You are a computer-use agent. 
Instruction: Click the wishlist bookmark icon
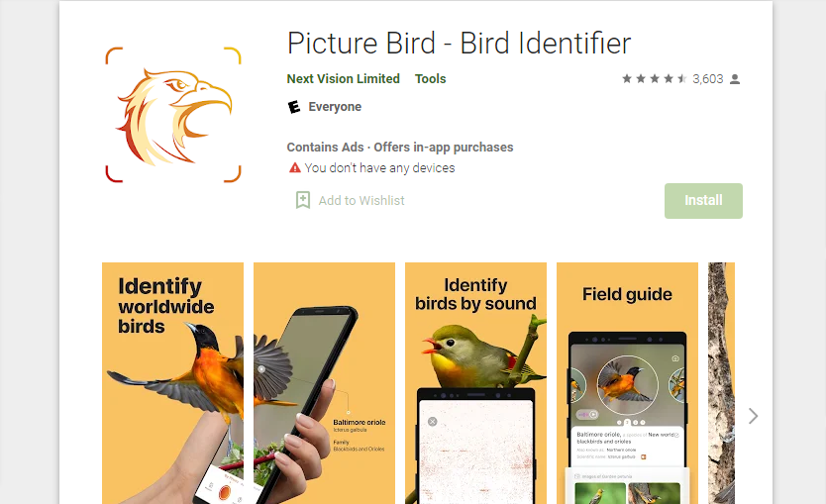pos(303,200)
